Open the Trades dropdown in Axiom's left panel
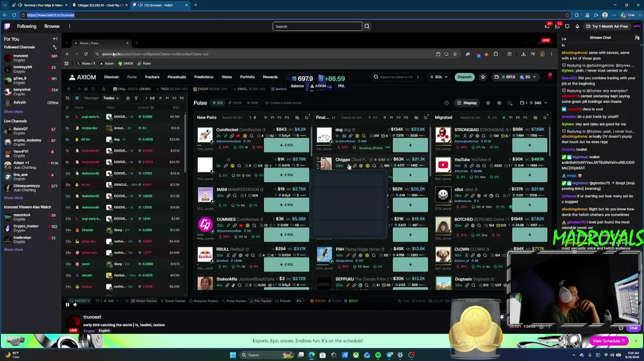The image size is (644, 361). tap(110, 98)
